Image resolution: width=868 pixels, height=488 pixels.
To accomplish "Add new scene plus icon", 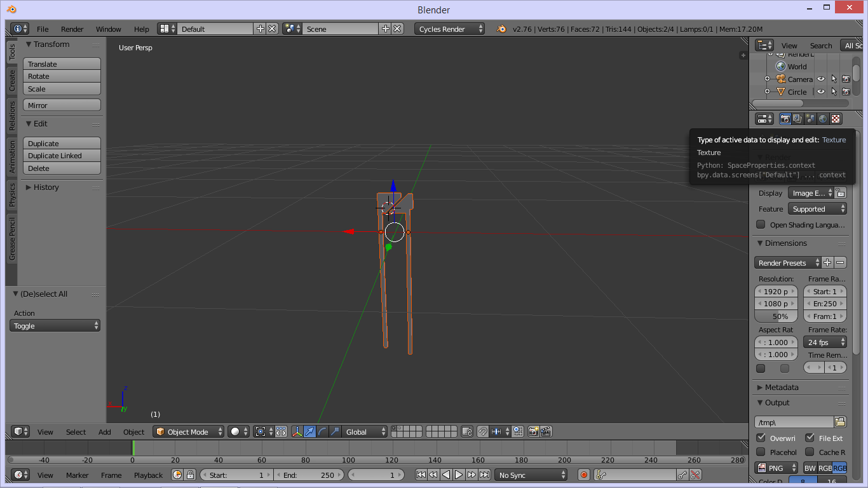I will point(385,29).
